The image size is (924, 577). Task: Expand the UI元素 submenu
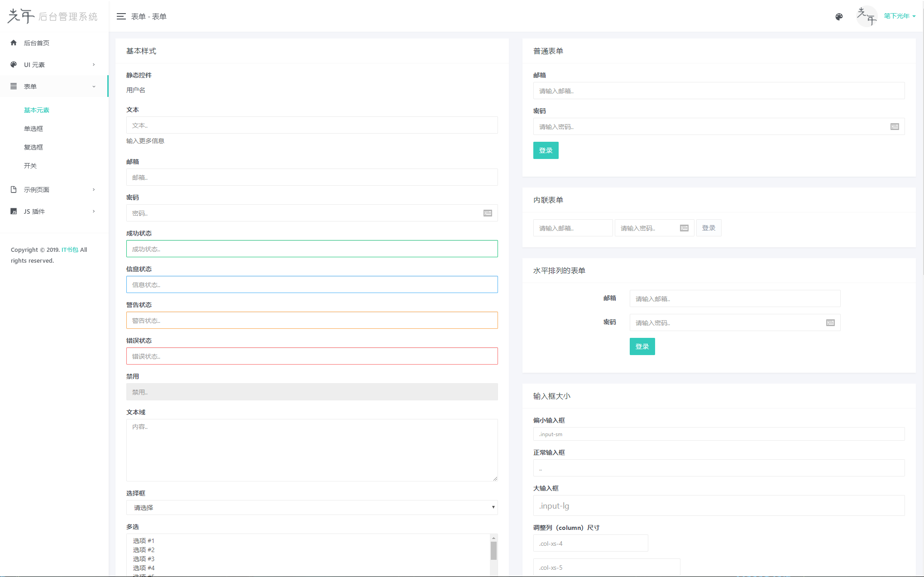coord(53,64)
